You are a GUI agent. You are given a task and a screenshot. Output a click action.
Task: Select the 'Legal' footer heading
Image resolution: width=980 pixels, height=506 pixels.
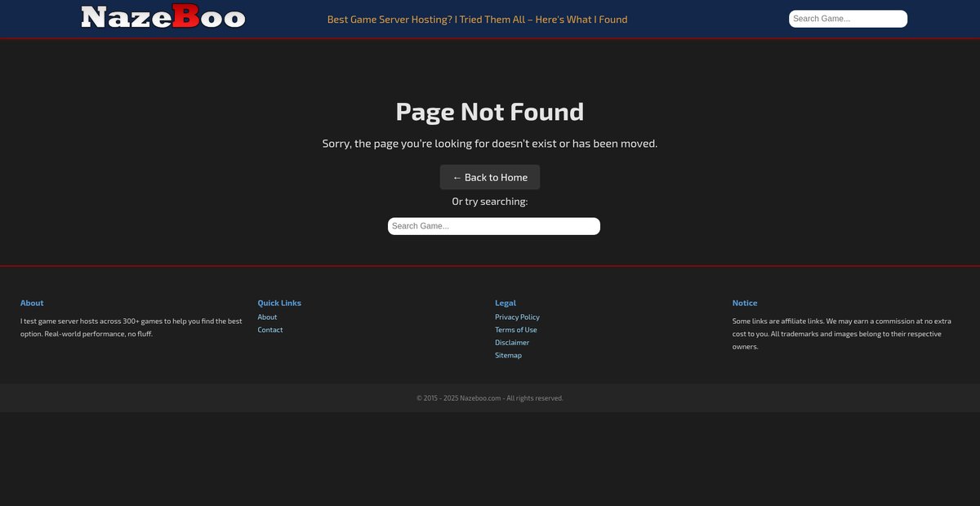[x=506, y=303]
